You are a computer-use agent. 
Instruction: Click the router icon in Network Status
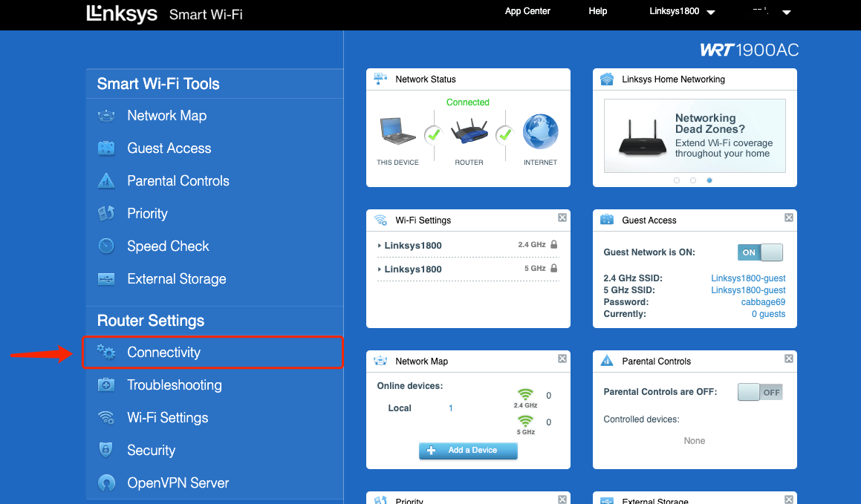[x=470, y=131]
